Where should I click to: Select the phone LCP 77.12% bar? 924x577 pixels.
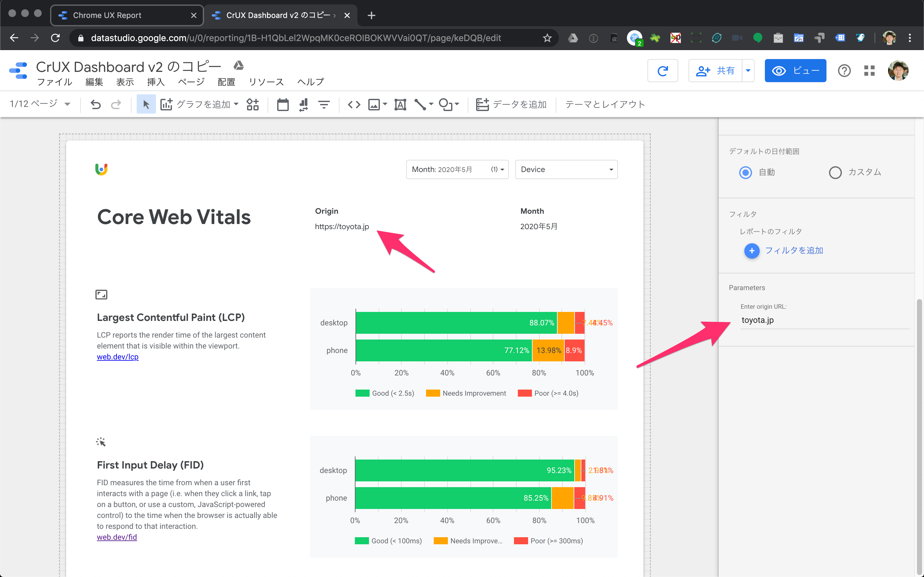(x=443, y=350)
